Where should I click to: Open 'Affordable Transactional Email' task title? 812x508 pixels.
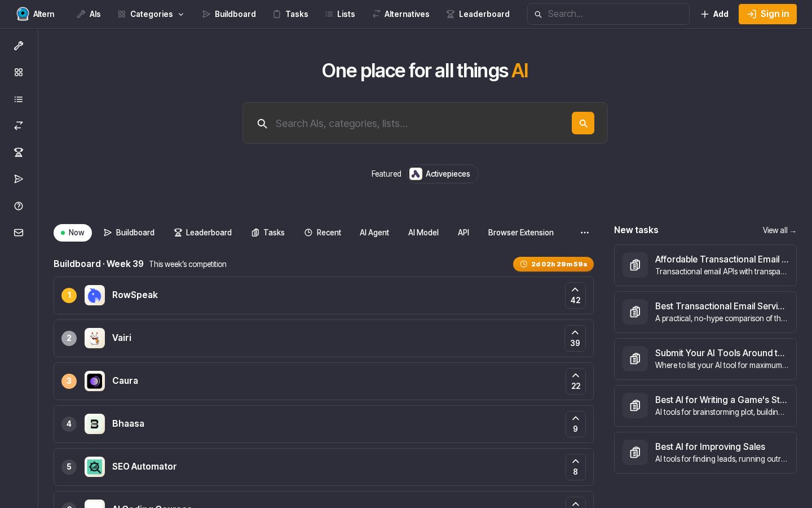pyautogui.click(x=722, y=260)
